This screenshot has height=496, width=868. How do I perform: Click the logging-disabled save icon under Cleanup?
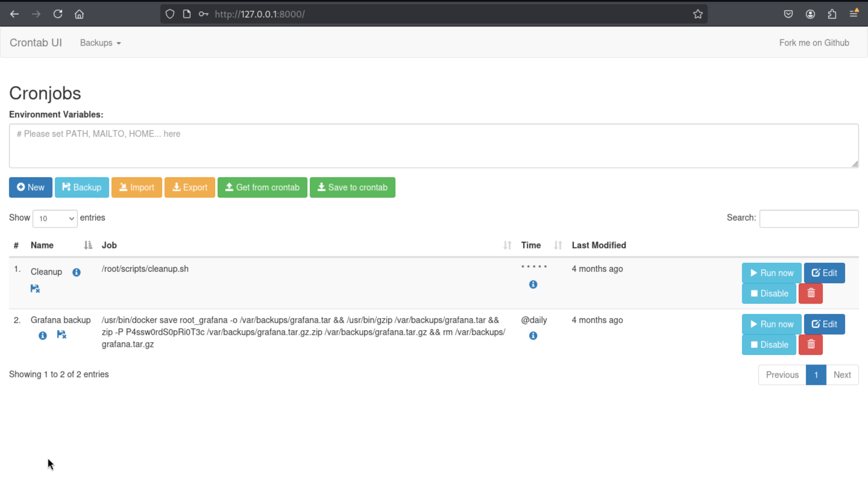(x=35, y=289)
